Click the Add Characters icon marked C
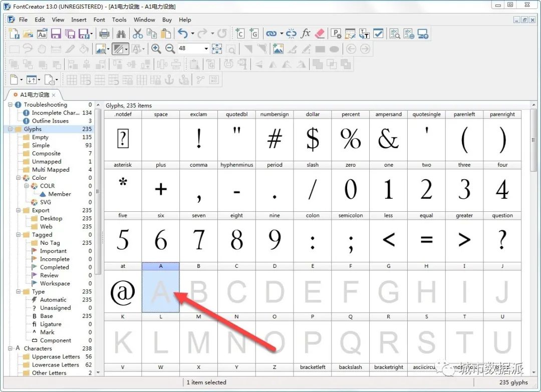The height and width of the screenshot is (392, 541). coord(239,34)
